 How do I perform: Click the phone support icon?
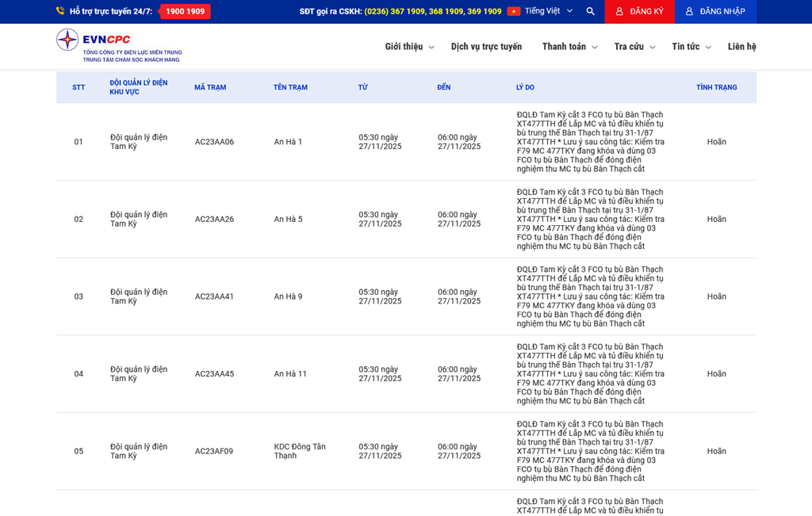point(60,11)
